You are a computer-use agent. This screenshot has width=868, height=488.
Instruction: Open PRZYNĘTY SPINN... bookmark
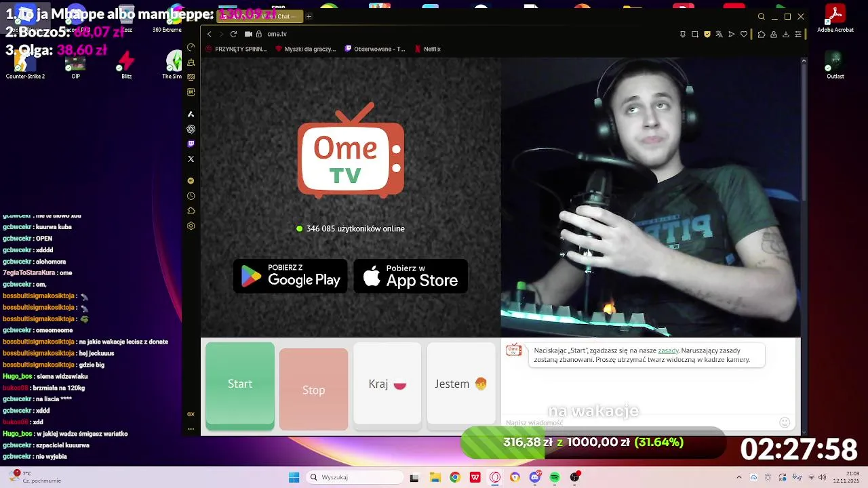click(236, 49)
